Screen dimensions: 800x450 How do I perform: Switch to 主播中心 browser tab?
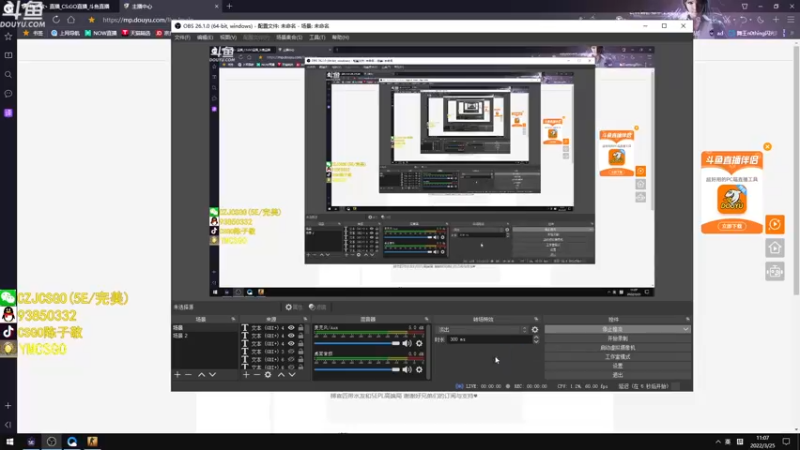click(x=170, y=6)
